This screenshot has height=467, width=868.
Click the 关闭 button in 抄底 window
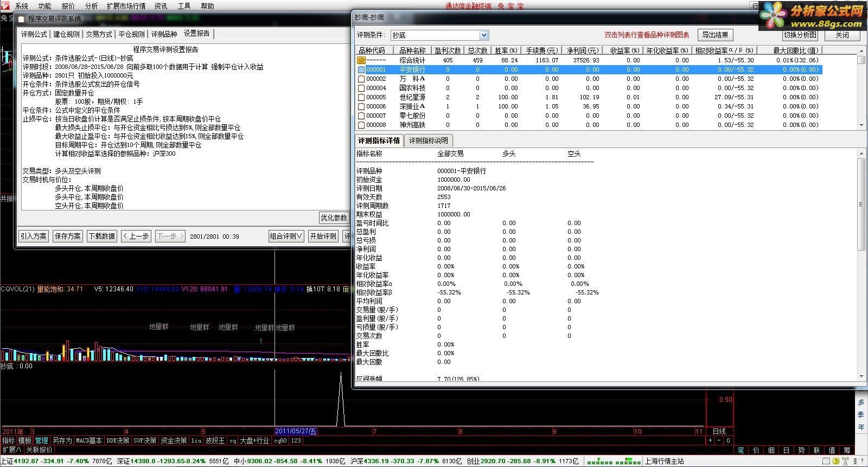[843, 35]
